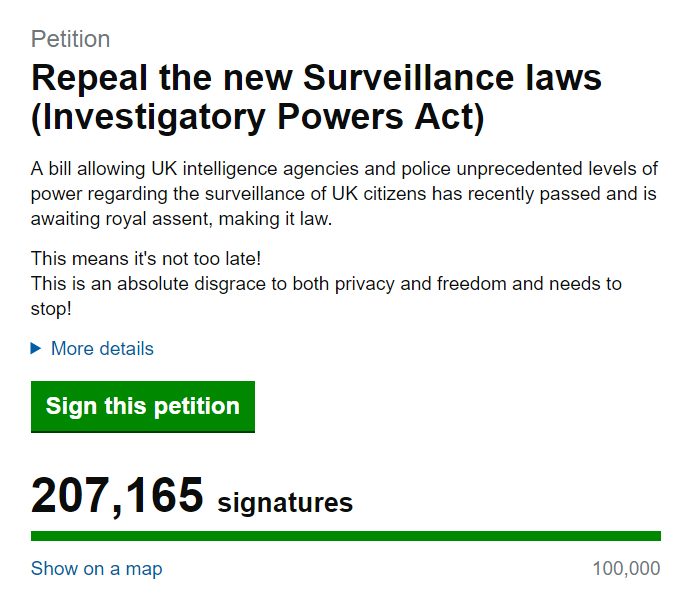Click the gray Petition label above title

tap(70, 40)
